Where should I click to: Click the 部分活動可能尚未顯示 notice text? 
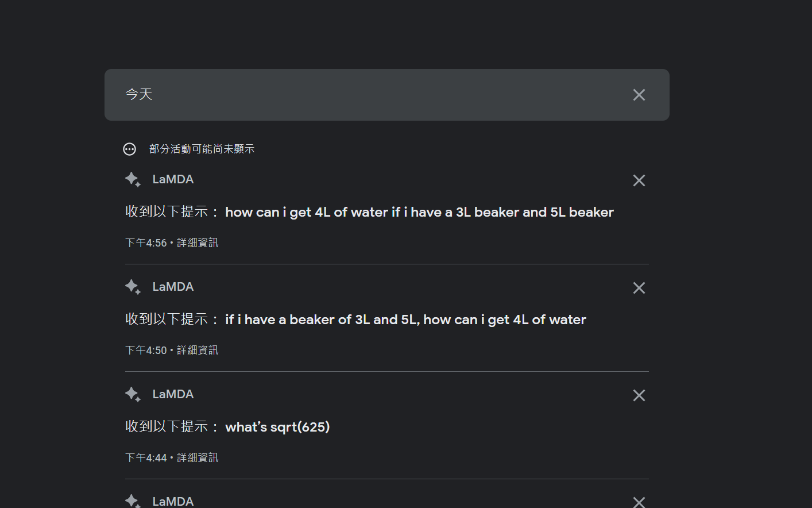[x=202, y=149]
